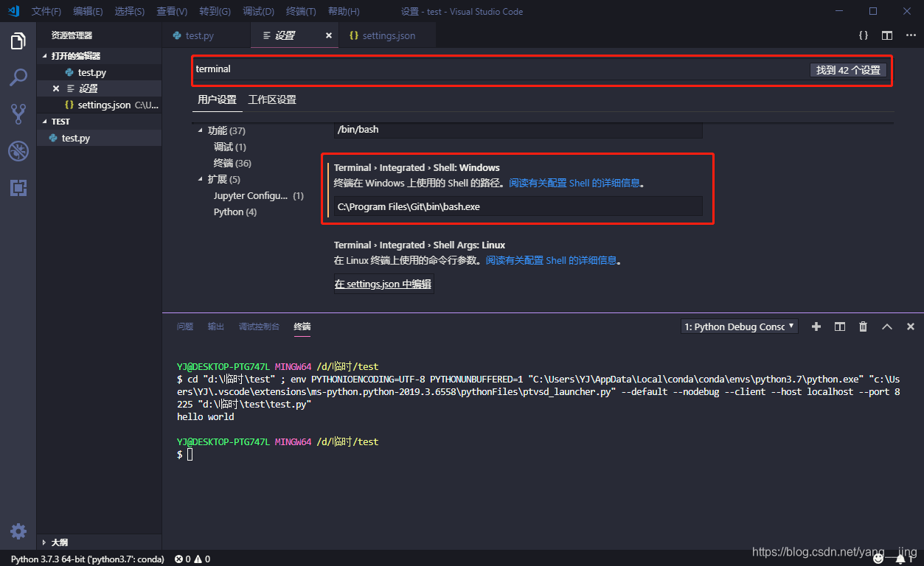Switch to the 调试控制台 panel tab

[259, 326]
